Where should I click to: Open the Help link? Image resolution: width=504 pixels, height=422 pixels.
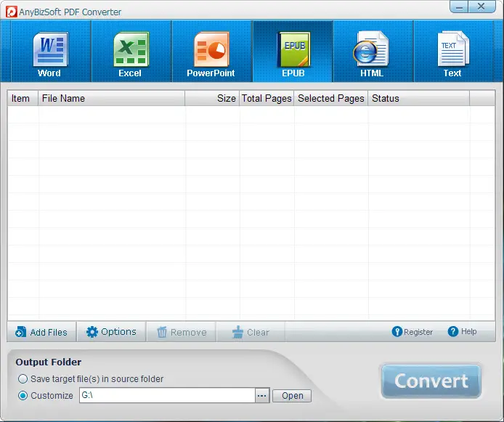click(x=462, y=331)
